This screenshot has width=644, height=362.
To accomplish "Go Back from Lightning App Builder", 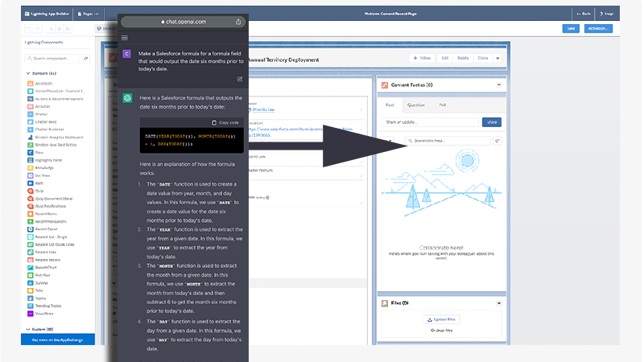I will pyautogui.click(x=584, y=14).
